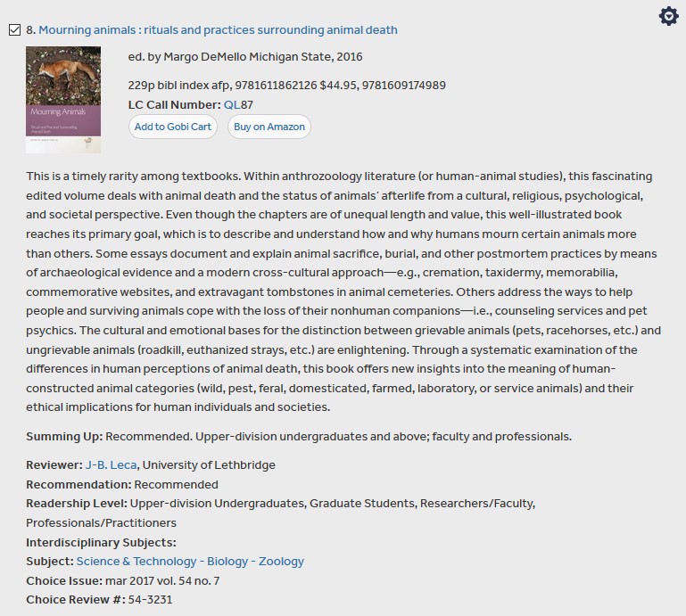Click the Readership Level line
Image resolution: width=686 pixels, height=616 pixels.
280,504
